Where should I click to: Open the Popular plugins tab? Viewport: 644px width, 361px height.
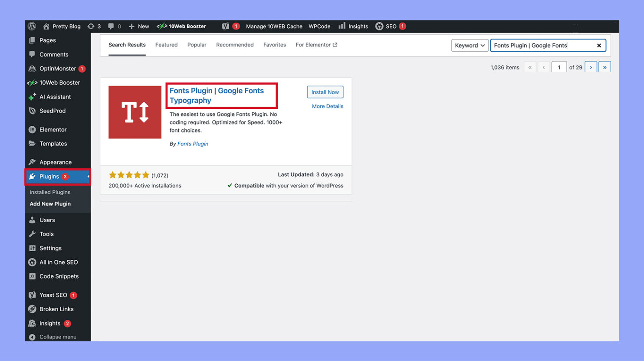click(x=197, y=45)
